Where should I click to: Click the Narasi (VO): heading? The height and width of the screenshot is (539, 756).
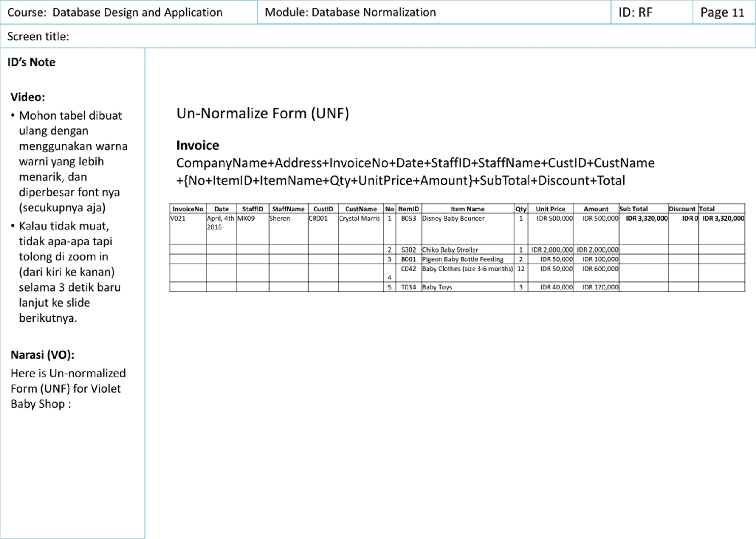43,355
